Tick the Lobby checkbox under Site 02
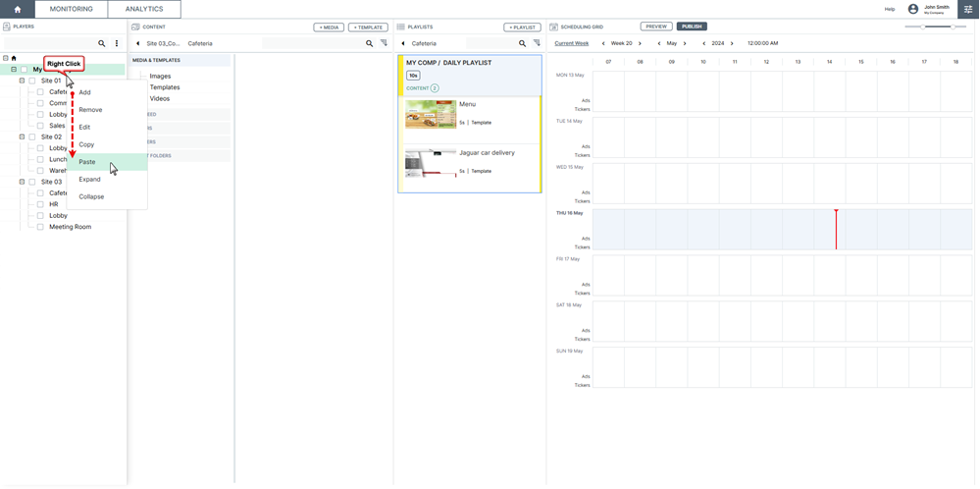 [40, 148]
